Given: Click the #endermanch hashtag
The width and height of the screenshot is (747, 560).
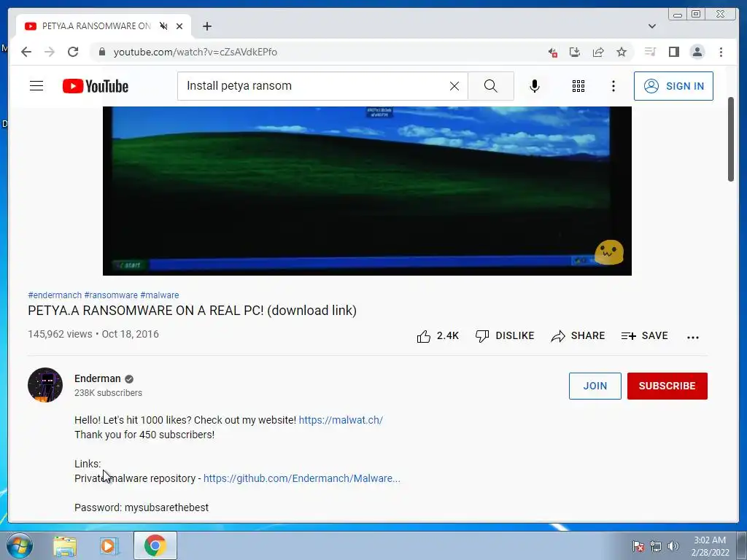Looking at the screenshot, I should pos(55,295).
